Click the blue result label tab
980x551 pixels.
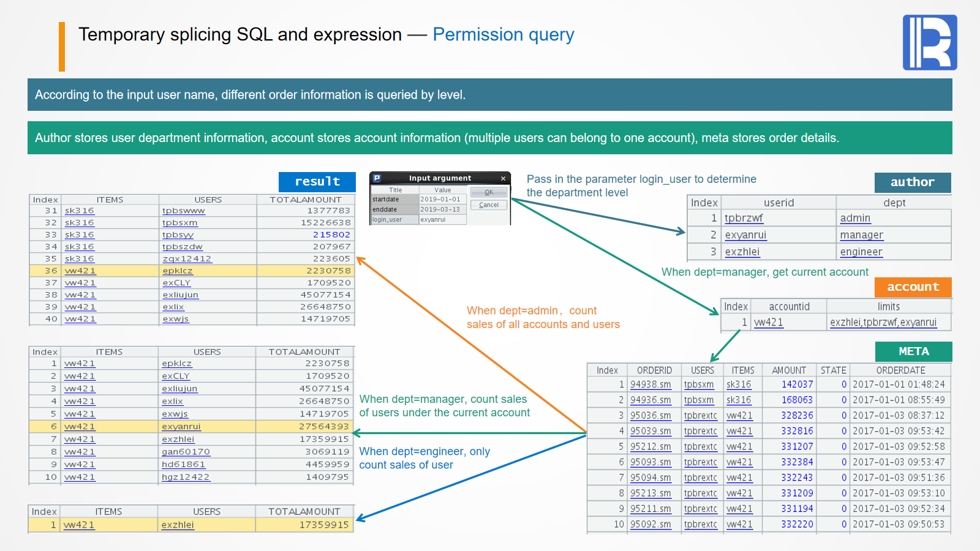point(317,182)
